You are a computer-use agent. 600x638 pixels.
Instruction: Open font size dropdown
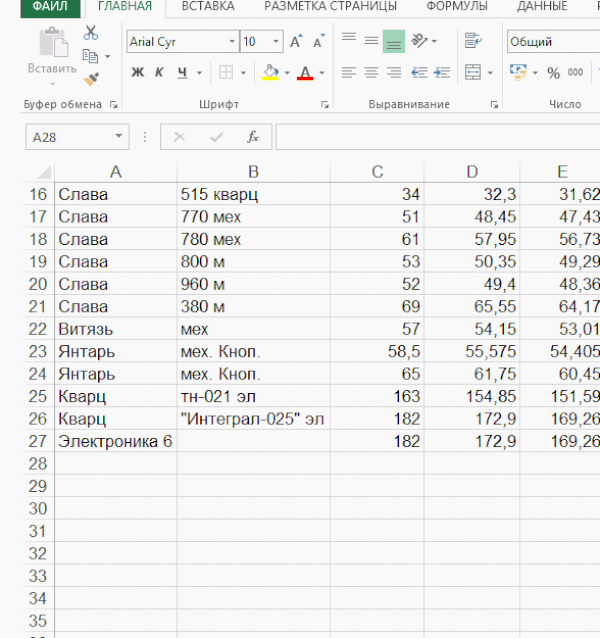(x=276, y=42)
